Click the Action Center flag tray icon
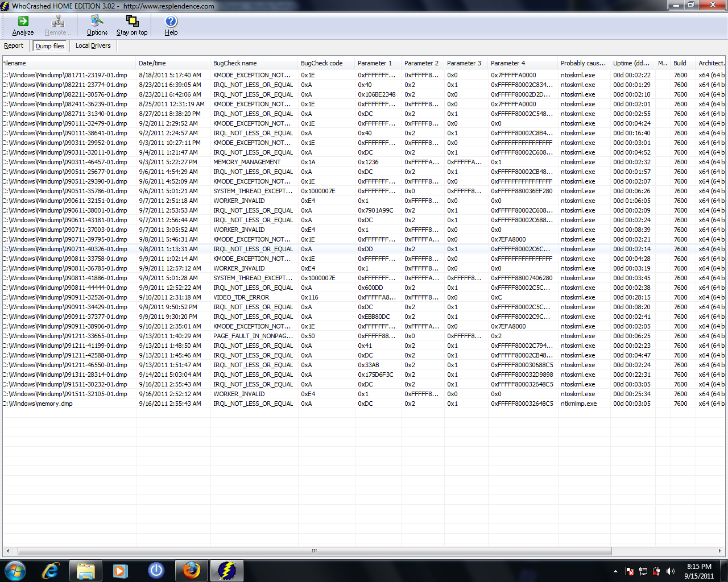This screenshot has height=582, width=728. pos(630,571)
